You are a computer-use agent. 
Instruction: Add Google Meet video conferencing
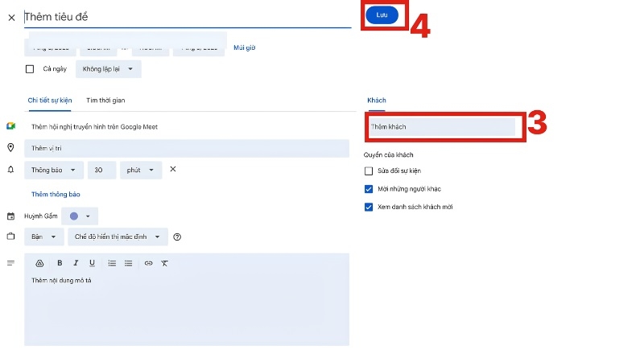click(94, 127)
